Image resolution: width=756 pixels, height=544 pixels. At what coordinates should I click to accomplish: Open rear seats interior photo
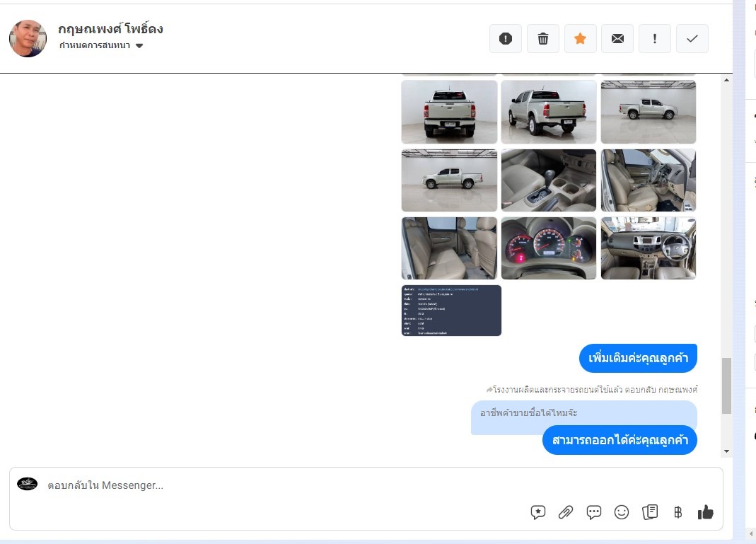449,248
